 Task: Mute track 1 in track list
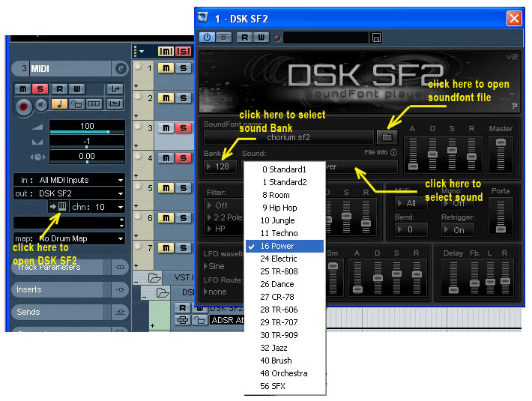(x=166, y=68)
